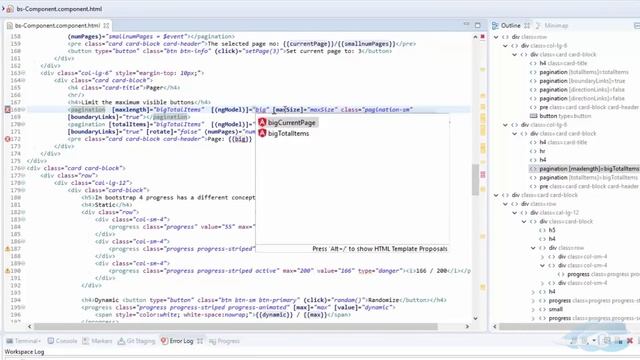Click editor horizontal scrollbar right arrow
The image size is (640, 360).
coord(467,327)
